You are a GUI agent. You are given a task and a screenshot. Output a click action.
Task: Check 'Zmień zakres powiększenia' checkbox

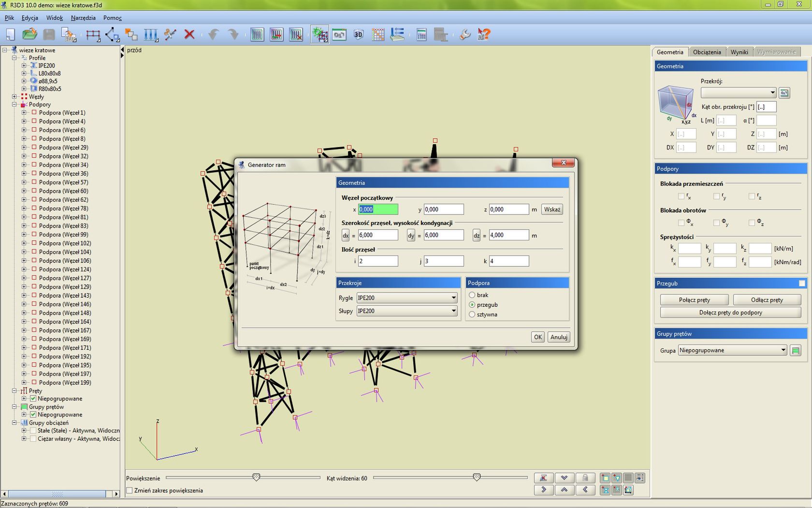[130, 491]
